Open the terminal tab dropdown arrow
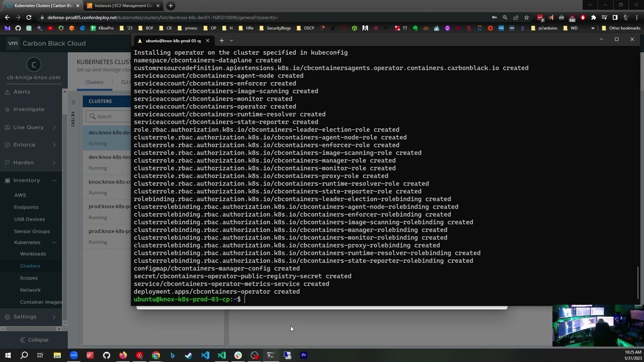The height and width of the screenshot is (362, 644). [x=231, y=41]
